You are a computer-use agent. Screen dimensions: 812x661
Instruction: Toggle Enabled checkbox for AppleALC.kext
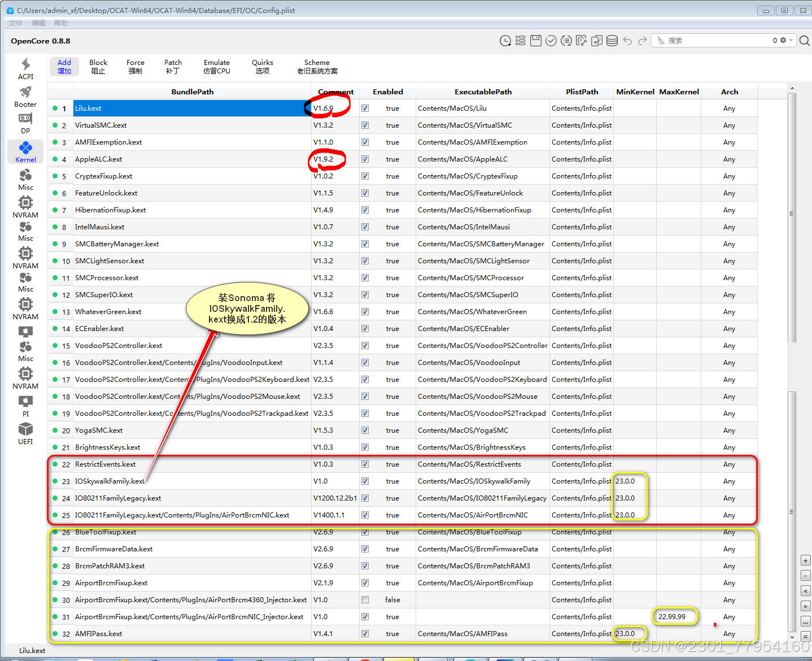tap(365, 159)
